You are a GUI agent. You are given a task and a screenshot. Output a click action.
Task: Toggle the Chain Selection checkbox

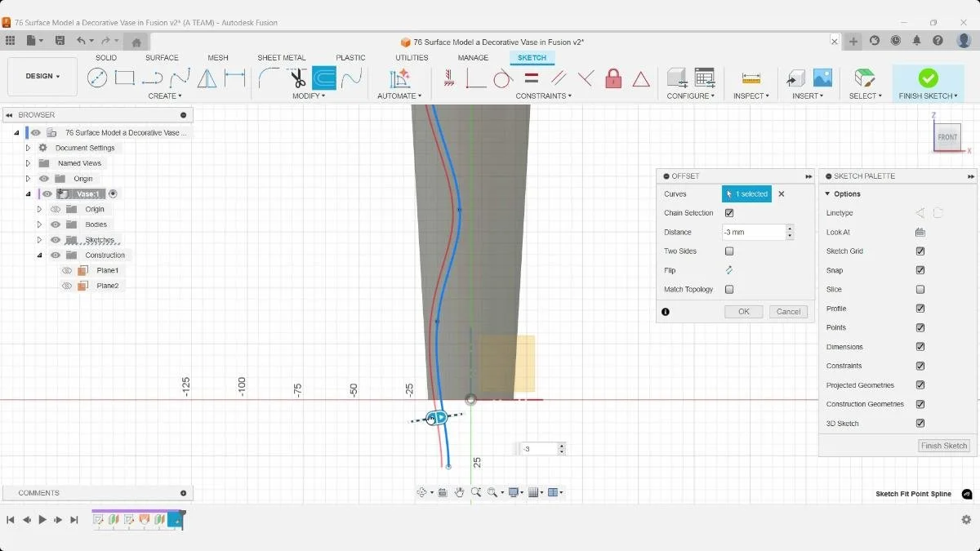pos(729,213)
